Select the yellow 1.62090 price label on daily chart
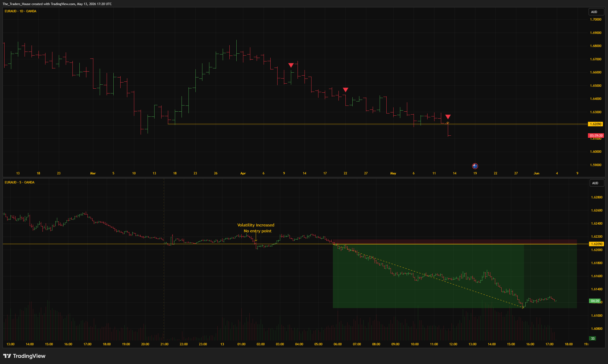608x364 pixels. [x=596, y=124]
